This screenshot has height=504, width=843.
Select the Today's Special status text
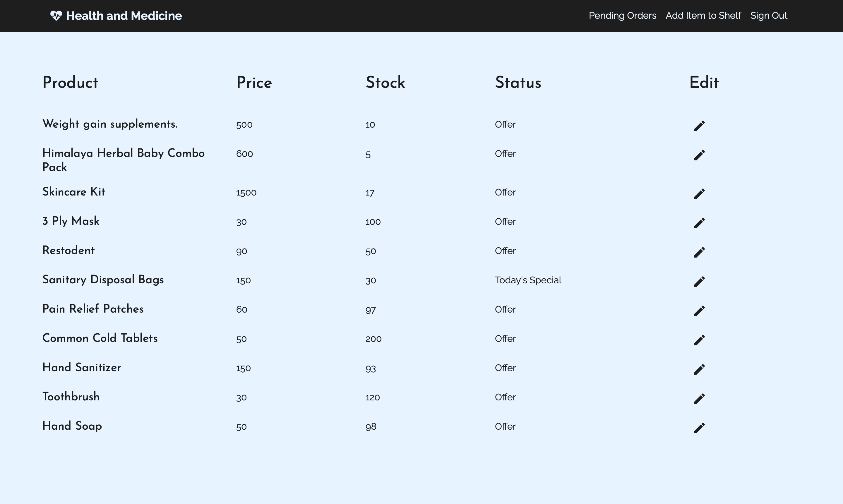528,280
